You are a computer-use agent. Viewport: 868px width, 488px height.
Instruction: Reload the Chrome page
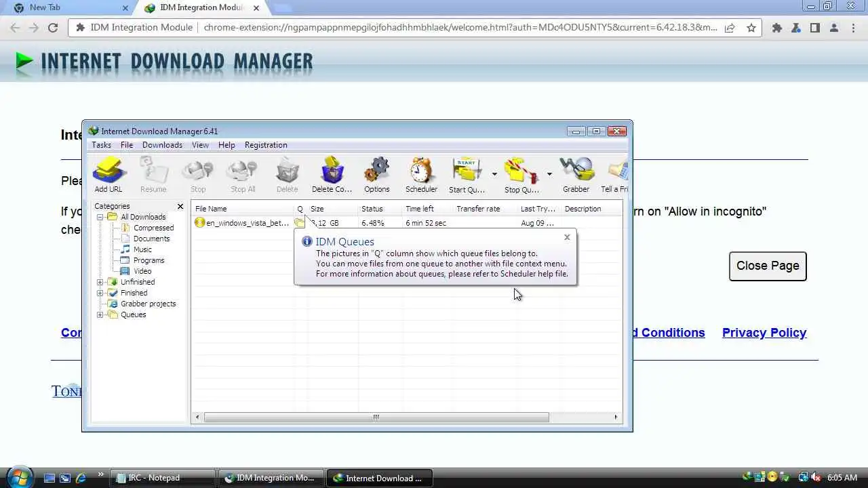coord(53,28)
